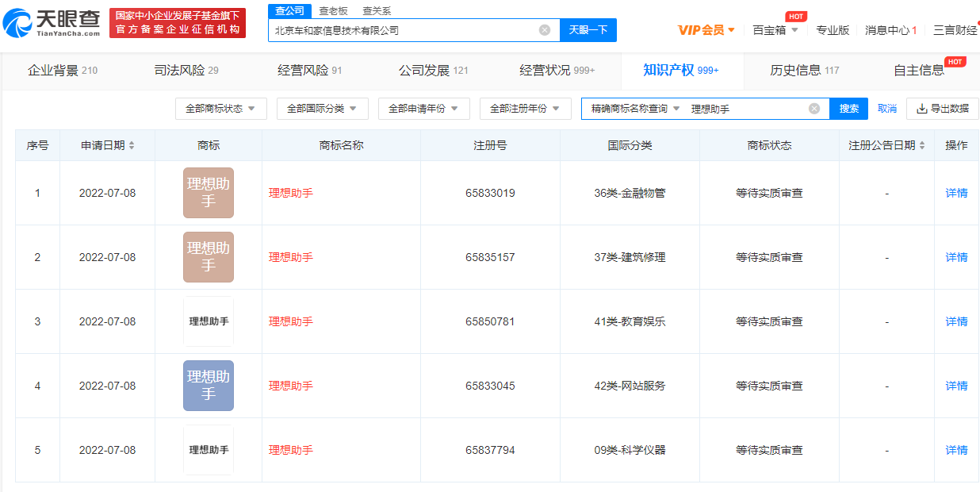
Task: Open the 公司发展 tab
Action: tap(434, 71)
